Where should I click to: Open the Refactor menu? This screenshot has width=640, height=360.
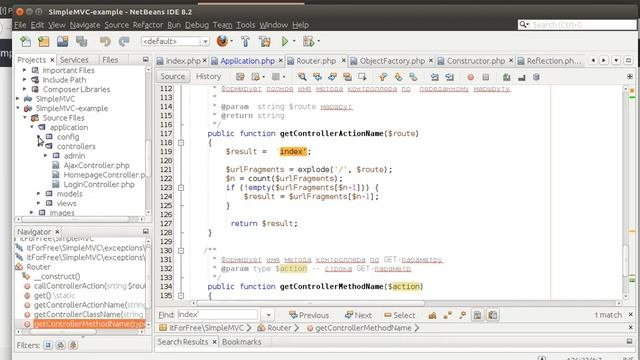pos(148,25)
